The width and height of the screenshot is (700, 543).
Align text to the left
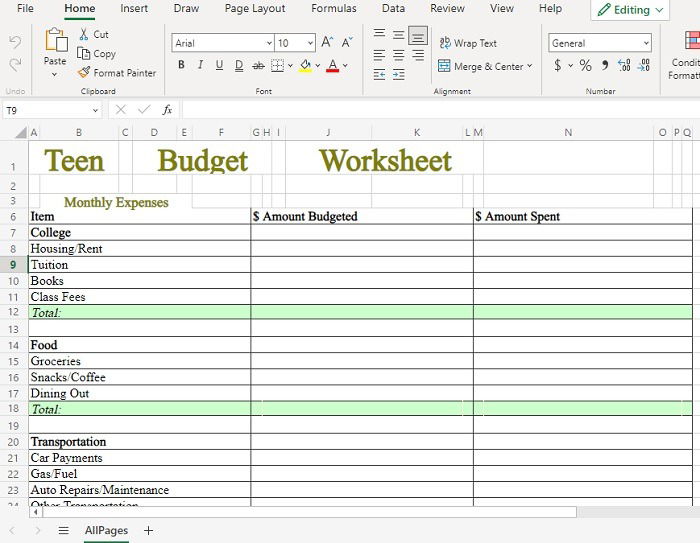[379, 55]
